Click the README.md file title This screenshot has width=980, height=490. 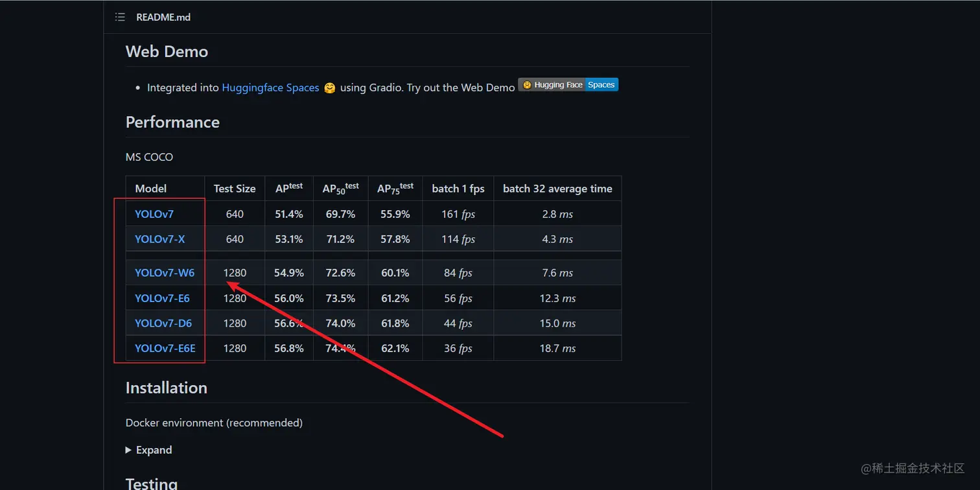163,17
